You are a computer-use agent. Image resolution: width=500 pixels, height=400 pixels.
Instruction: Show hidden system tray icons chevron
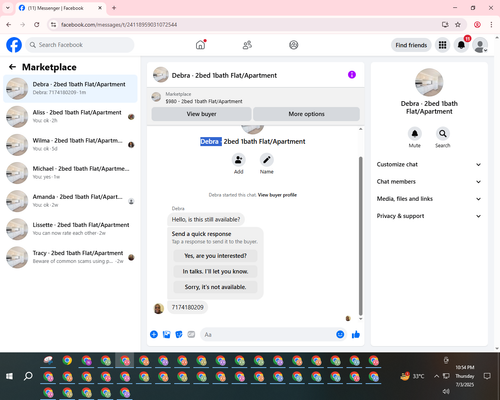coord(436,376)
